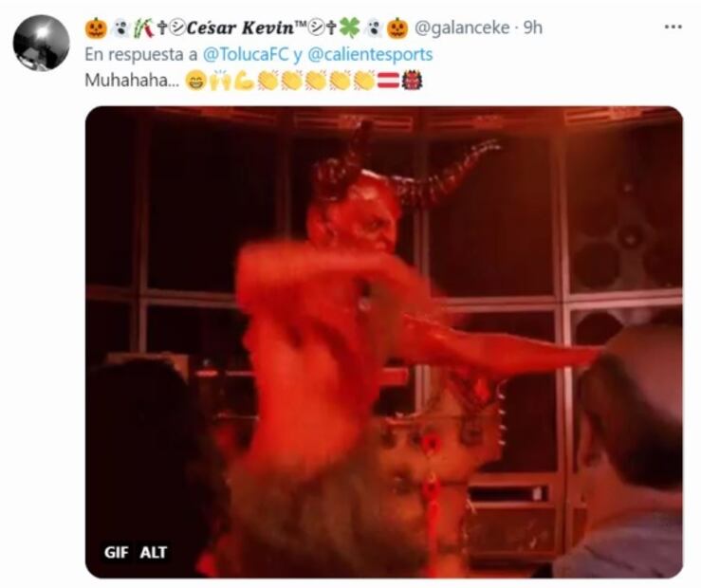Open César Kevin's profile avatar
Screen dimensions: 701x588
coord(41,43)
